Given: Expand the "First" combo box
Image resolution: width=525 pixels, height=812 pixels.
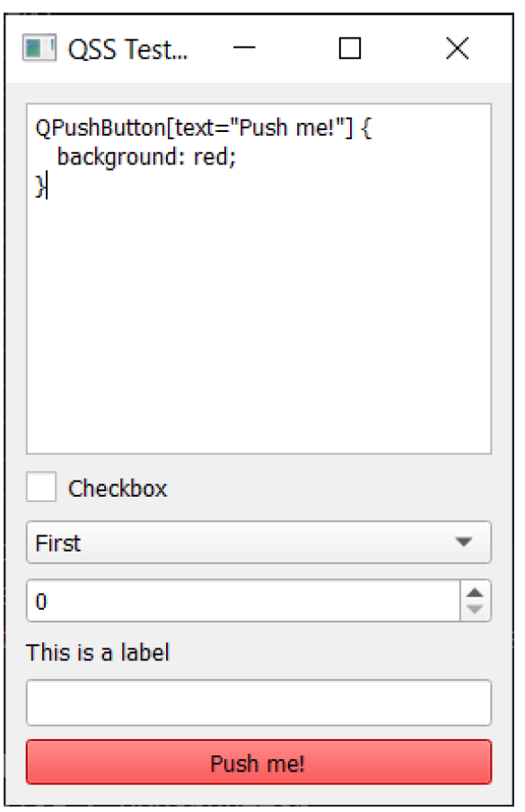Looking at the screenshot, I should pos(258,543).
